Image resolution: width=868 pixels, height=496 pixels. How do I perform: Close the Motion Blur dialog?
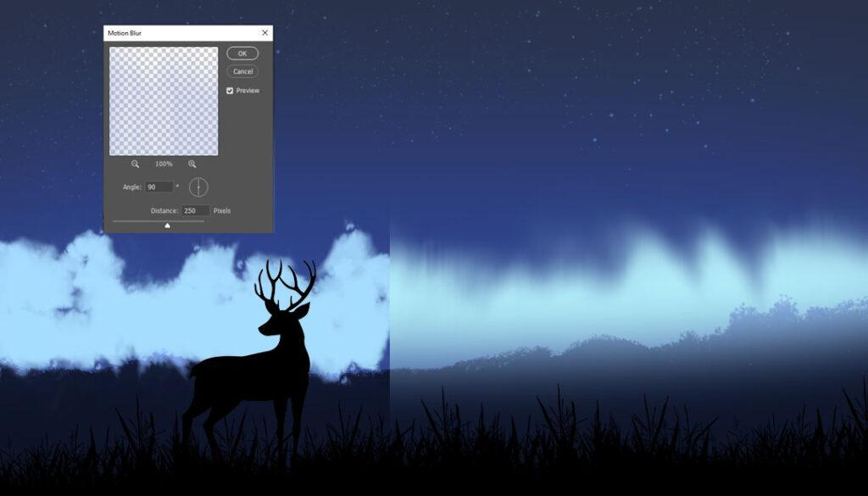click(264, 33)
